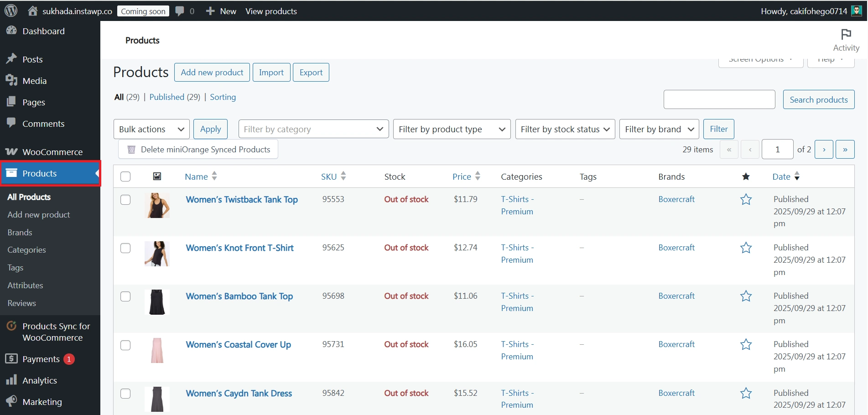Click the Add new product button
Viewport: 868px width, 415px height.
coord(212,72)
